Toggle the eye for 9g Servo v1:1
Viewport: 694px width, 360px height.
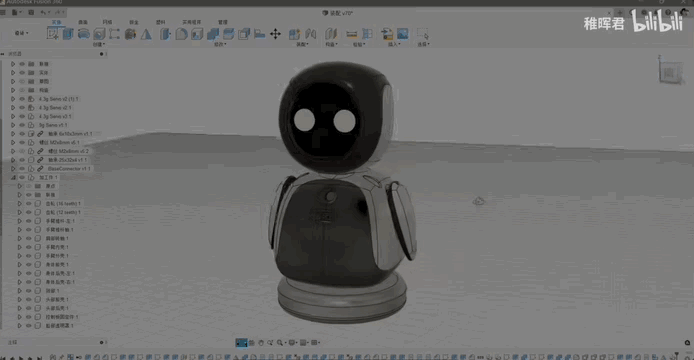coord(22,125)
